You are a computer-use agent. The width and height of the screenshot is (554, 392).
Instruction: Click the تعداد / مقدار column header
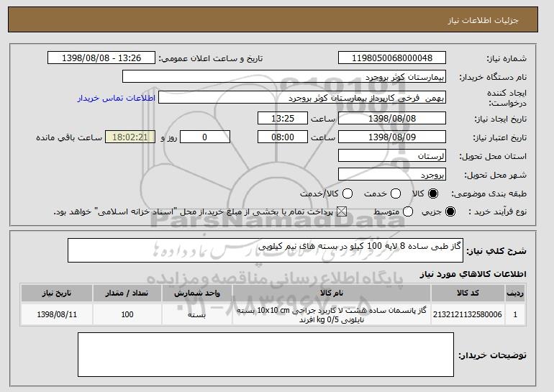click(x=127, y=293)
